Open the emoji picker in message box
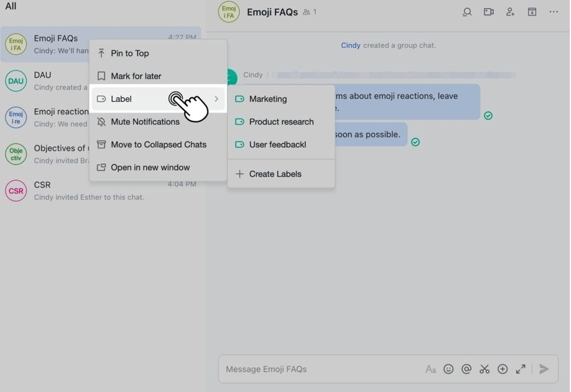Image resolution: width=571 pixels, height=392 pixels. 448,369
